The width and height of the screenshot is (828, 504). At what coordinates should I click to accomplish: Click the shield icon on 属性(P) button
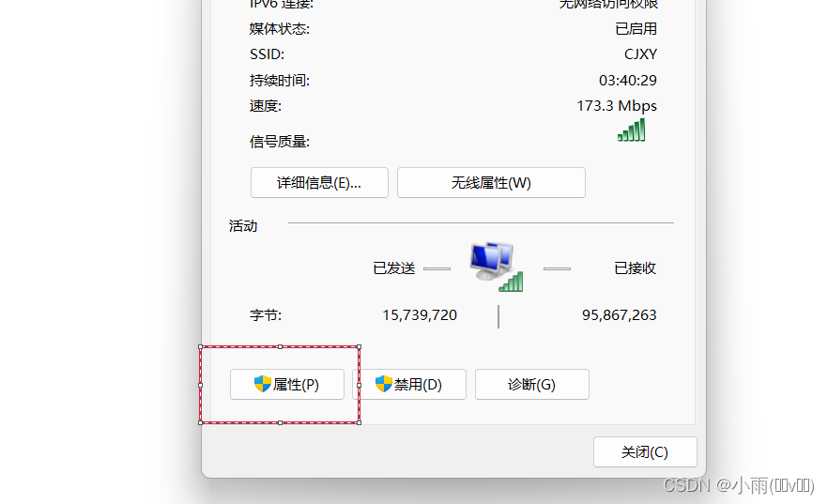(263, 384)
